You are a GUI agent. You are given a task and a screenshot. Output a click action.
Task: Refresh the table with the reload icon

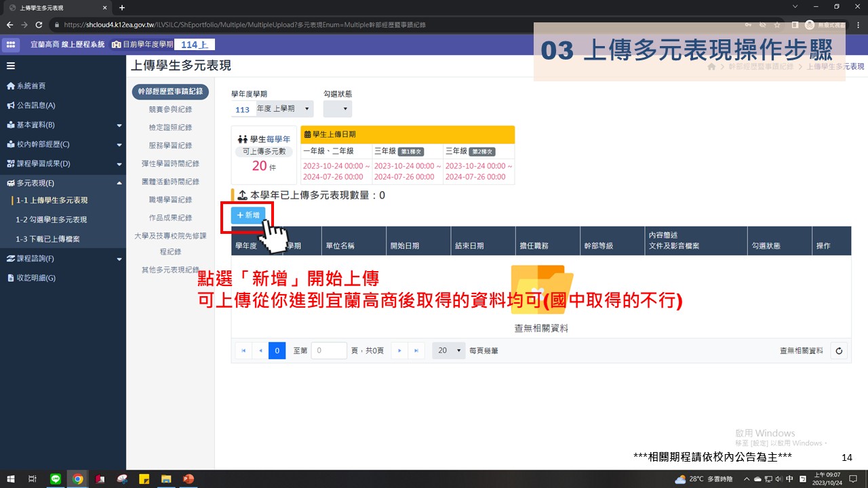839,350
